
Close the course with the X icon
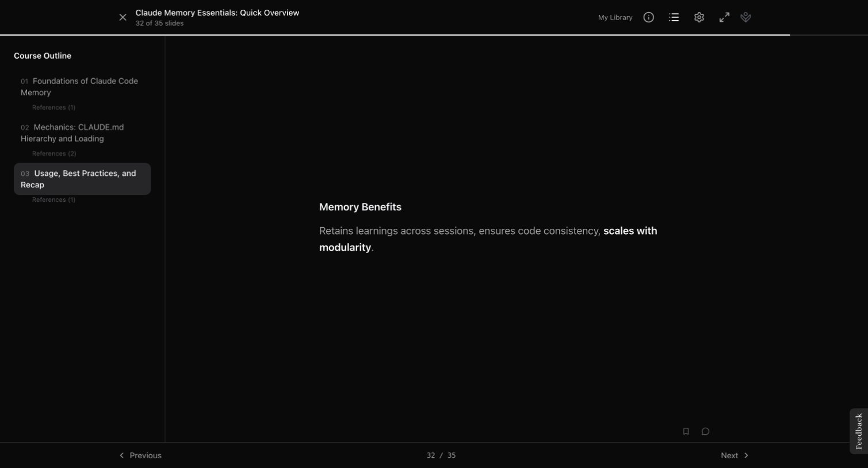pos(123,17)
